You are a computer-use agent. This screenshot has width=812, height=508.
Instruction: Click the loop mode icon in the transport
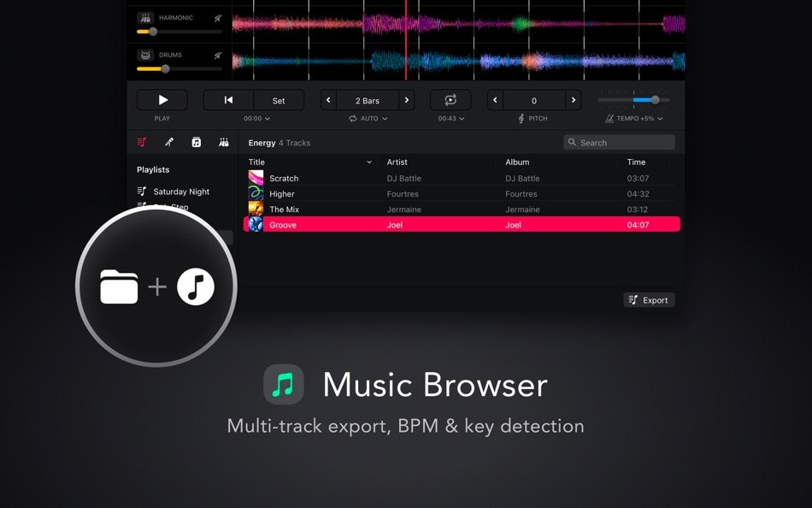[450, 99]
